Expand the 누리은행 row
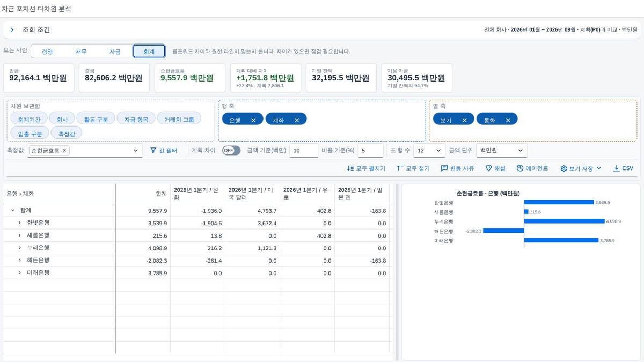 pos(19,248)
